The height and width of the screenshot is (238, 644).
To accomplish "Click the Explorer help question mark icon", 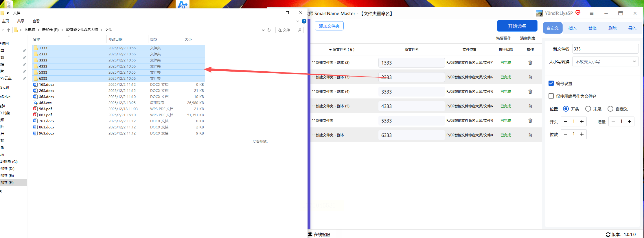I will (304, 21).
